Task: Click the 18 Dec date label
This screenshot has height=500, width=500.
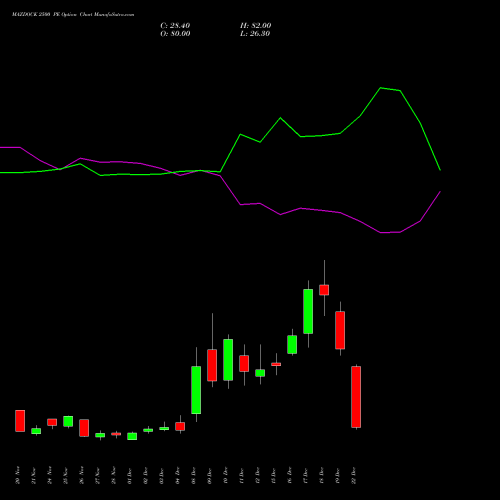Action: point(322,475)
